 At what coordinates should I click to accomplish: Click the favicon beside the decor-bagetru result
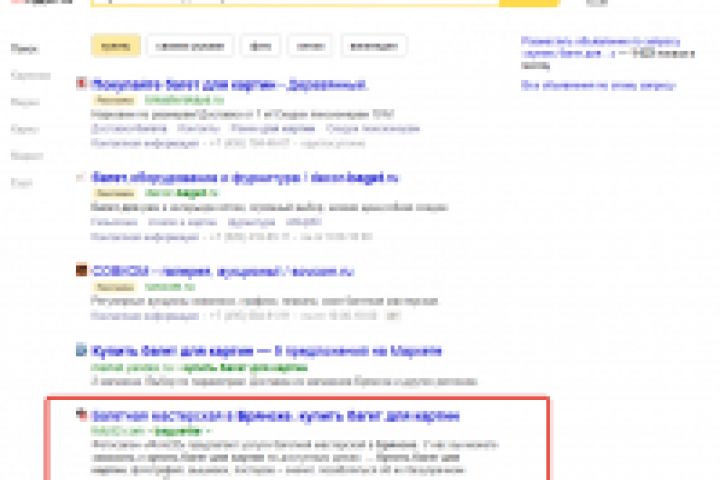(x=81, y=177)
